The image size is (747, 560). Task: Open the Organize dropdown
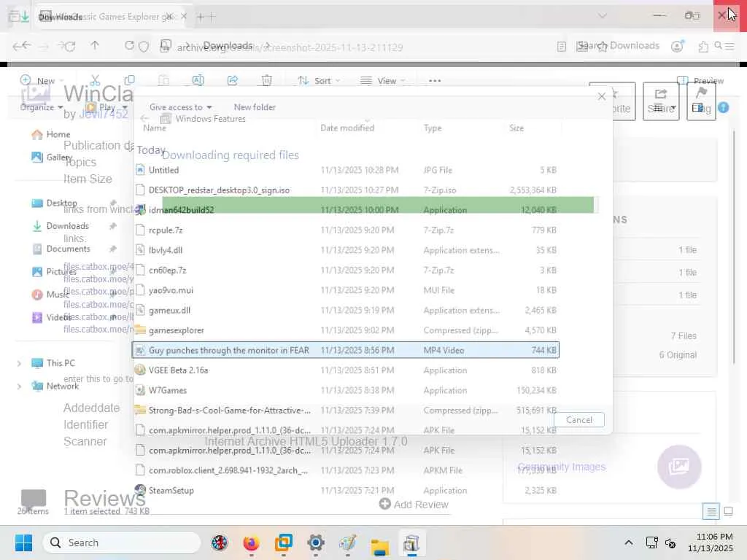point(42,107)
